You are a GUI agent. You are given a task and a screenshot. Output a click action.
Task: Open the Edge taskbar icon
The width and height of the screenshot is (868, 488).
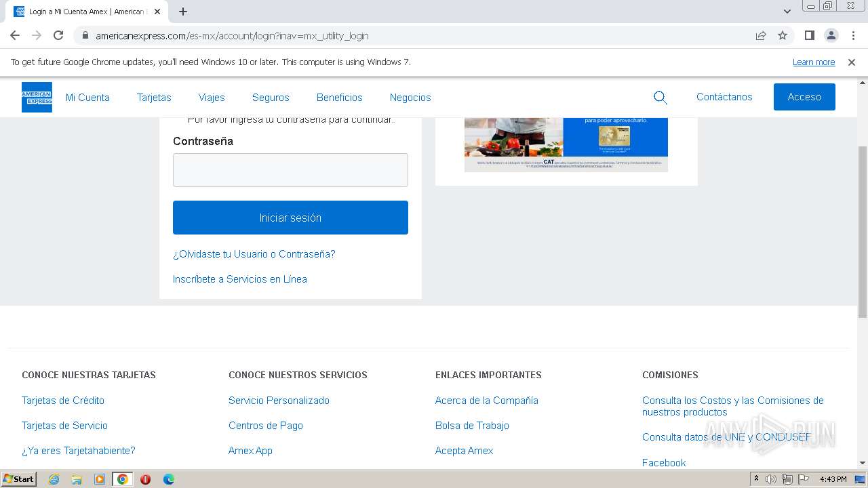coord(168,479)
